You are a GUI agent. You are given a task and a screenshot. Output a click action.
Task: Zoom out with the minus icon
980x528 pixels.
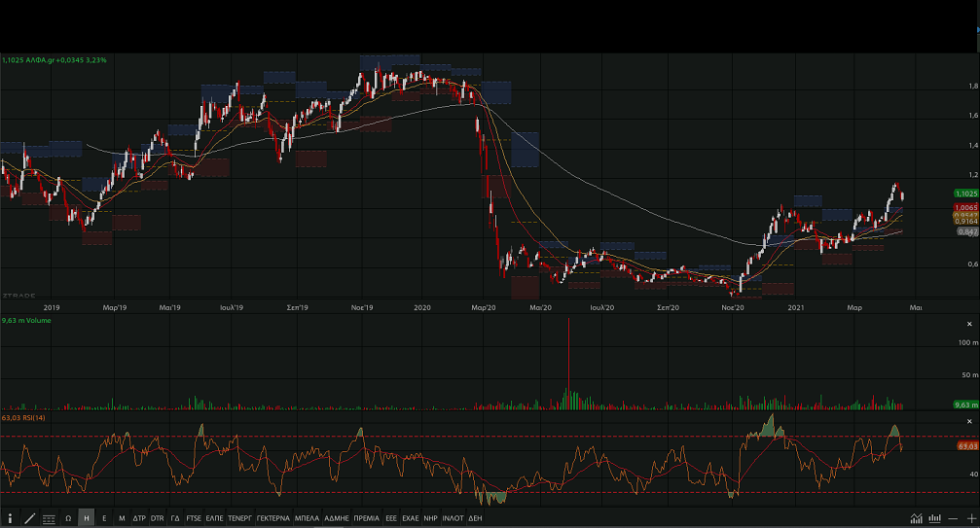coord(953,518)
